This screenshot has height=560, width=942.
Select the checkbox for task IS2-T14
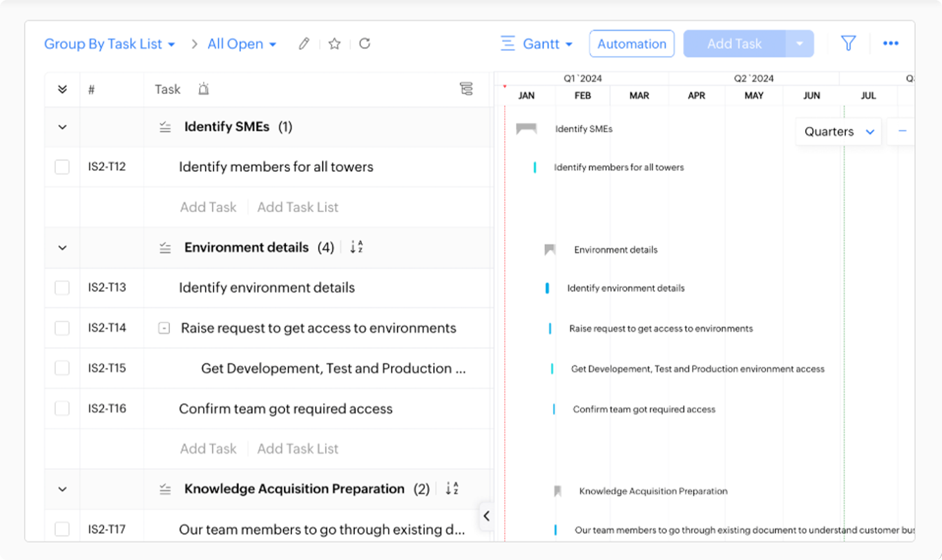pyautogui.click(x=62, y=328)
